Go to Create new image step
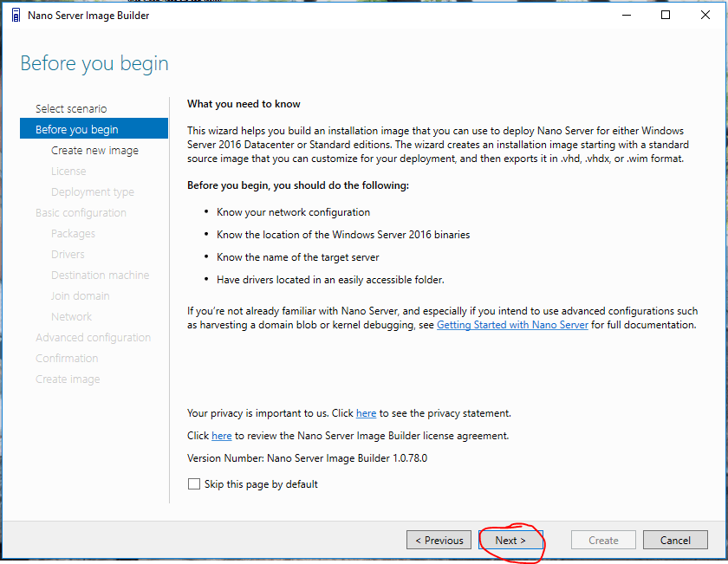This screenshot has height=564, width=728. point(94,151)
